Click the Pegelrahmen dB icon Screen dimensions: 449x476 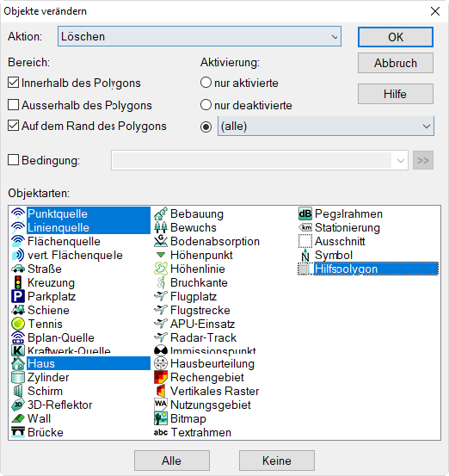pyautogui.click(x=304, y=213)
